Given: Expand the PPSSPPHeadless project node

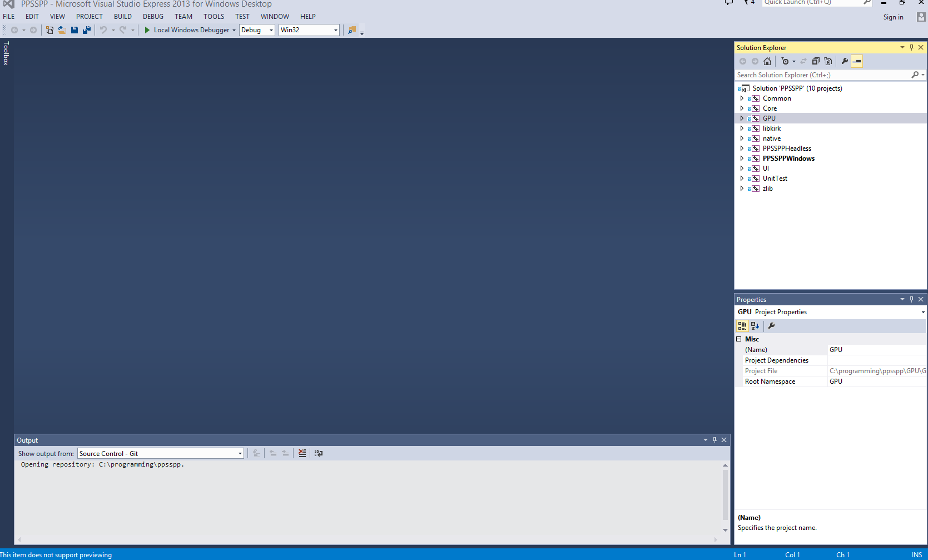Looking at the screenshot, I should (742, 148).
